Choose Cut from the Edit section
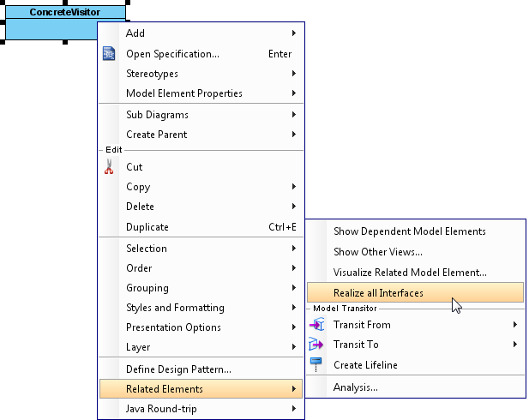Image resolution: width=529 pixels, height=420 pixels. coord(201,166)
